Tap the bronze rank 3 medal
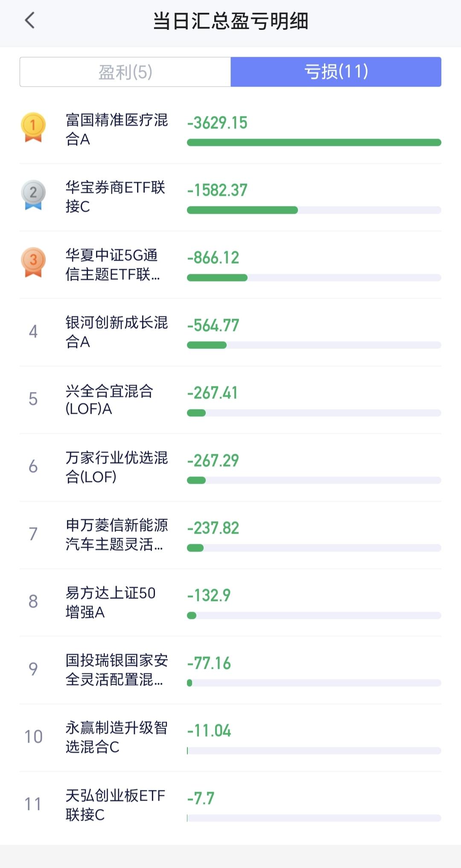Screen dimensions: 461x868 [33, 262]
